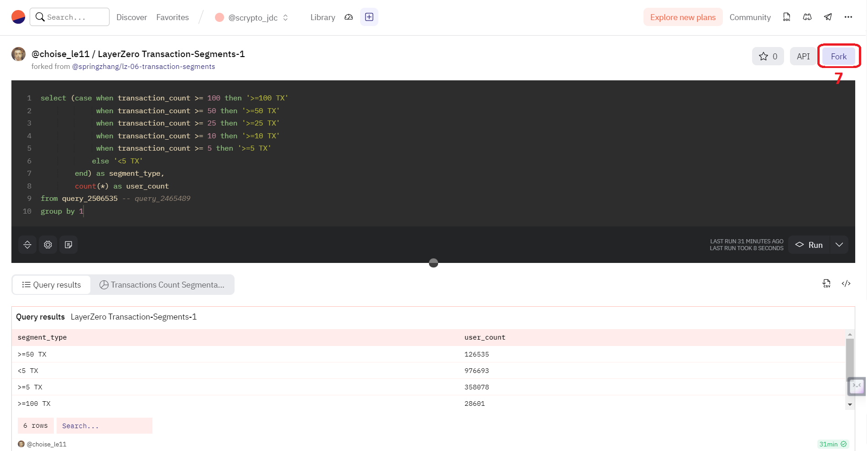
Task: Click the Telegram paper plane icon
Action: point(828,17)
